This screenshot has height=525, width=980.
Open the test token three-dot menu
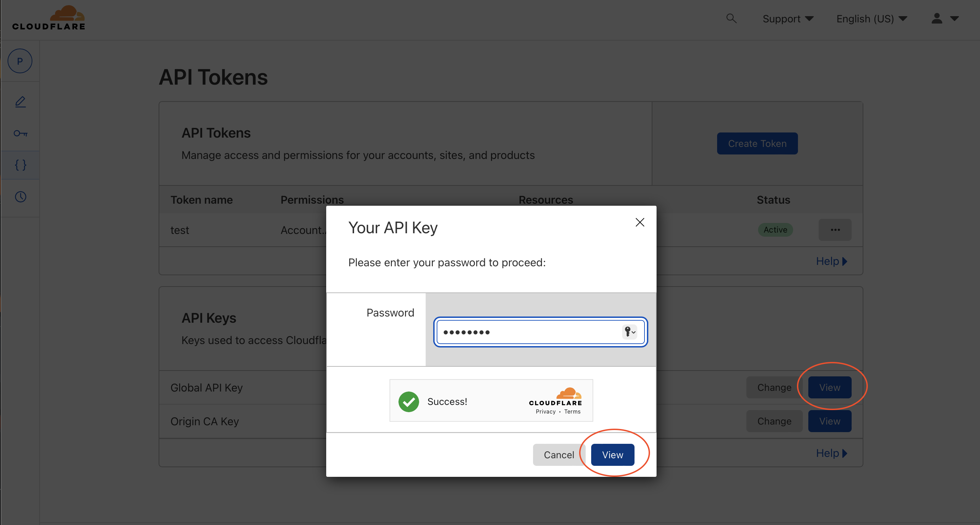tap(835, 230)
